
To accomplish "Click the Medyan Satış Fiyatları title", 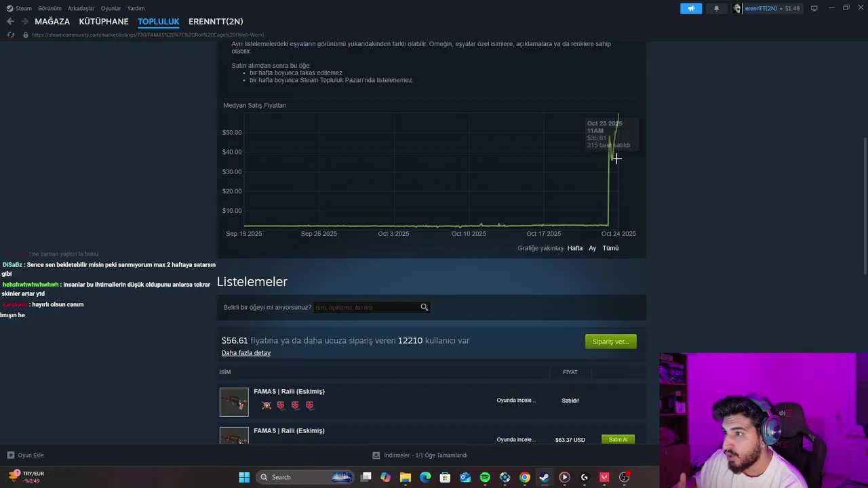I will pyautogui.click(x=255, y=105).
